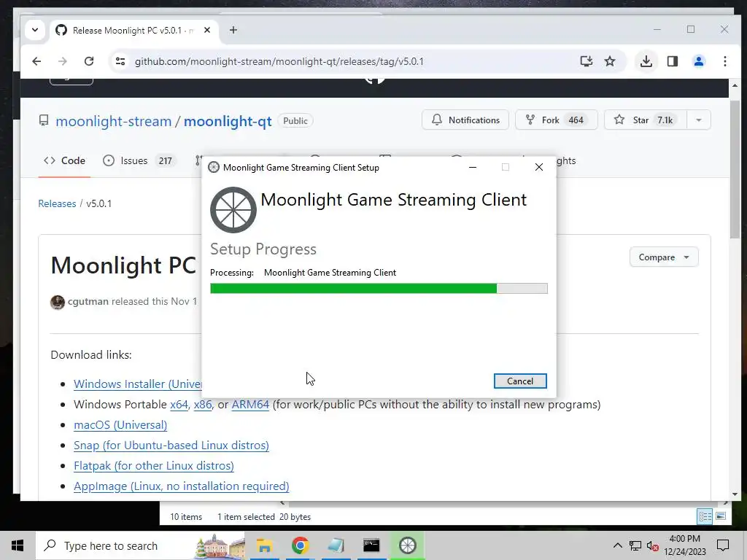Download macOS (Universal) build

(120, 425)
